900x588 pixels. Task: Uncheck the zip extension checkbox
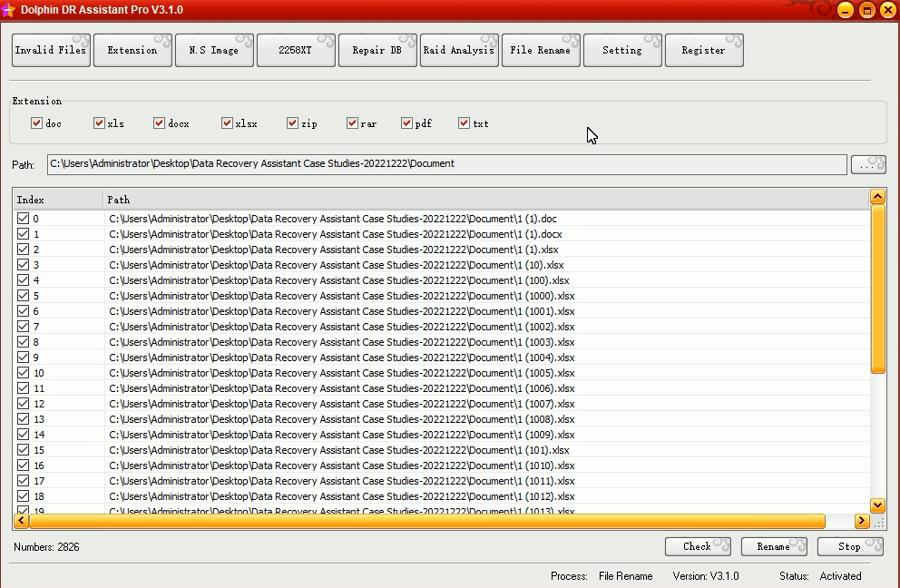tap(292, 122)
